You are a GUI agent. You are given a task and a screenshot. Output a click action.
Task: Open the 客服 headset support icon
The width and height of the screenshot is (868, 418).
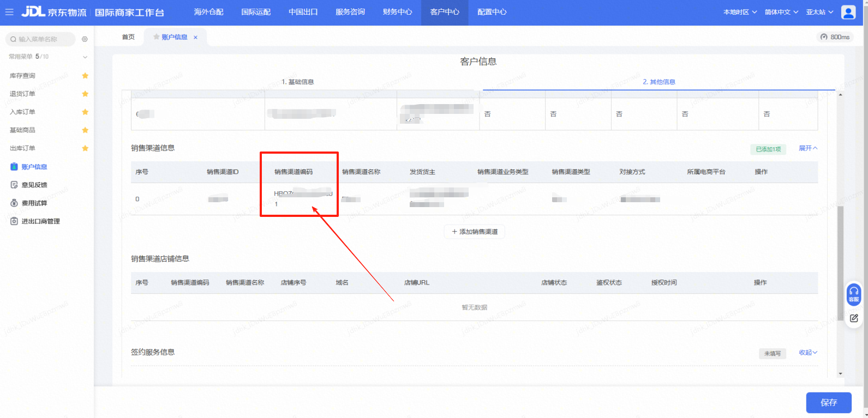[854, 294]
